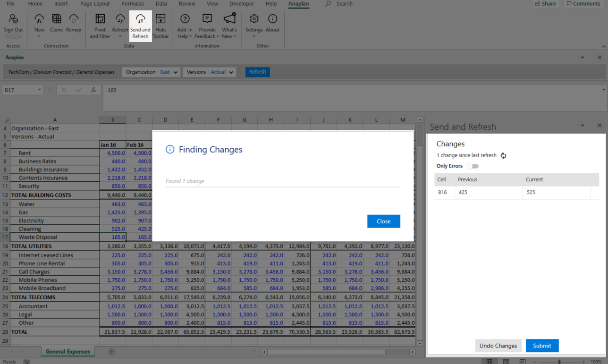Open the Versions - Actual dropdown

coord(231,72)
